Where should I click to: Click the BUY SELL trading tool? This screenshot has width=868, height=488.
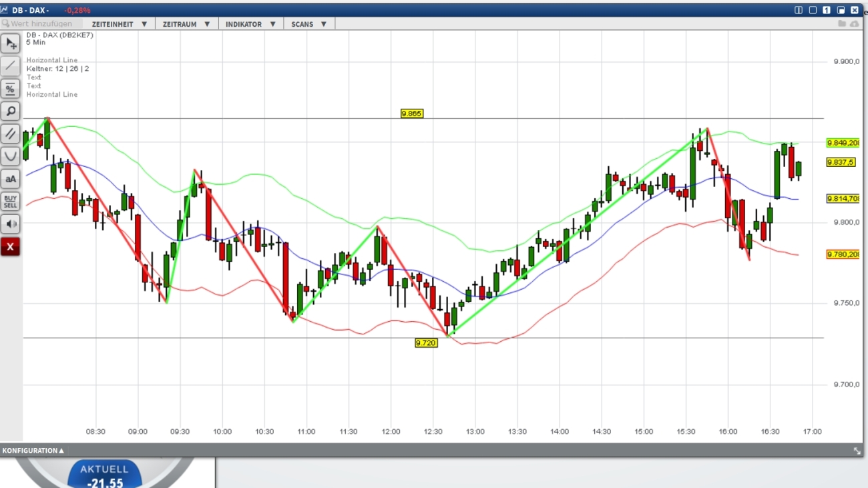10,201
